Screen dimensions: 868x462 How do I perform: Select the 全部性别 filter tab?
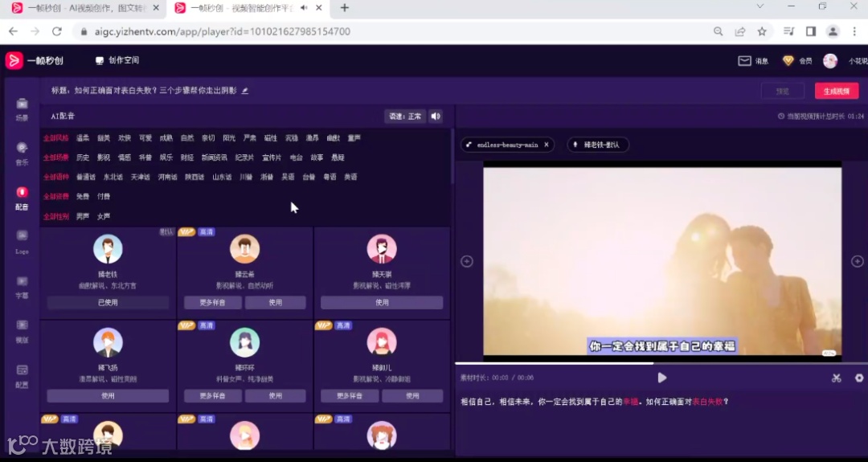coord(56,216)
